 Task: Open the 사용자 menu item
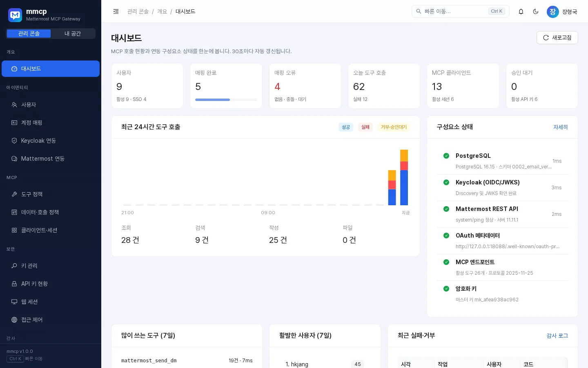pos(51,105)
